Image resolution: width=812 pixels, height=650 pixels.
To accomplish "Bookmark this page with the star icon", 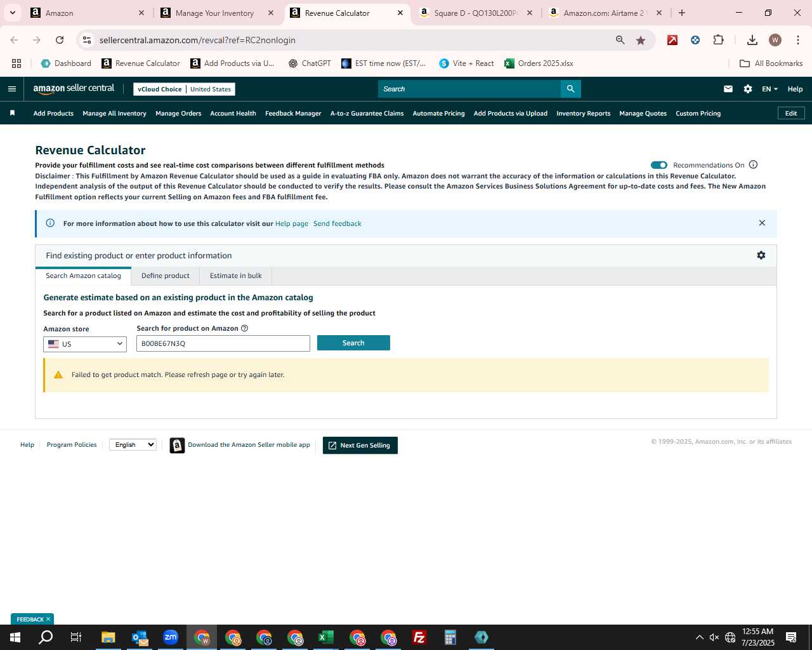I will 641,40.
